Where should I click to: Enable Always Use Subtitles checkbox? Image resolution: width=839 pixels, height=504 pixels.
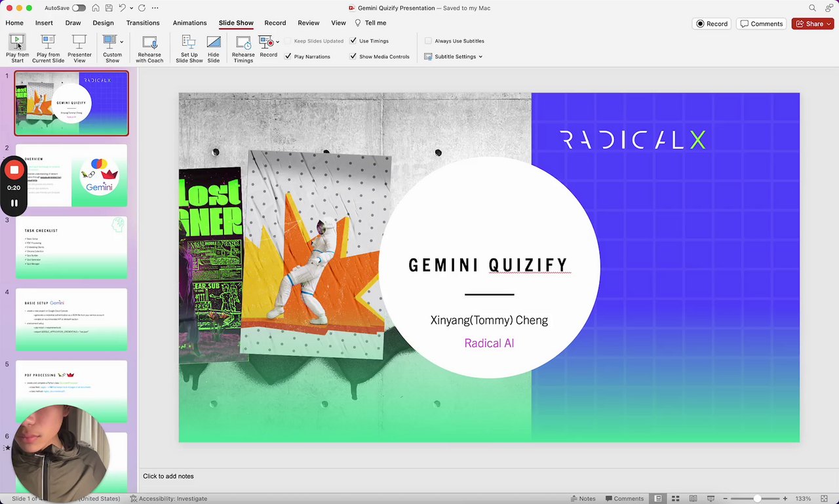(429, 41)
